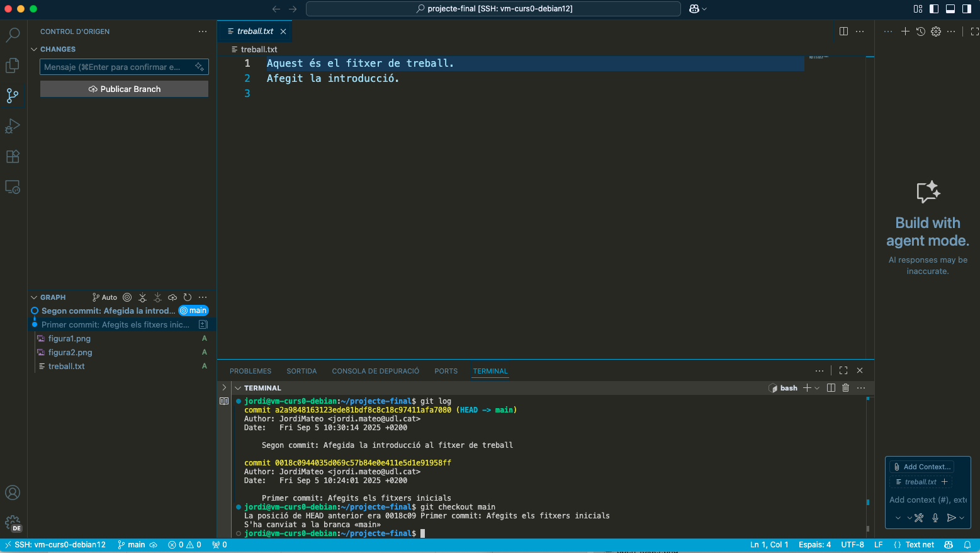Toggle the secondary side bar

(967, 9)
